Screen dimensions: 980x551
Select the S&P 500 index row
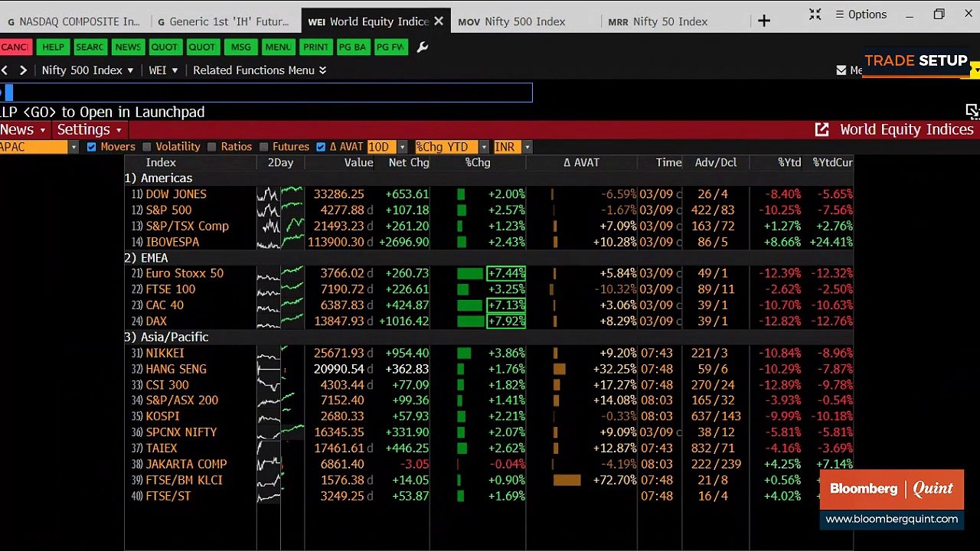coord(488,210)
